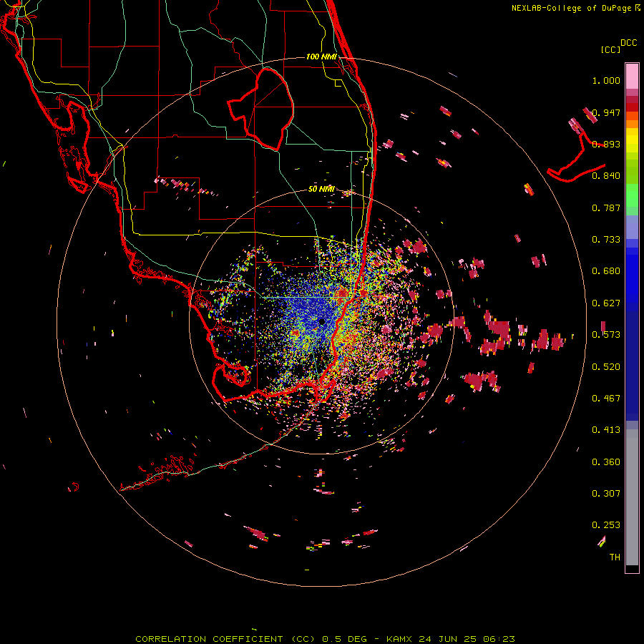Select the 0.413 scale value
644x644 pixels.
pyautogui.click(x=606, y=430)
